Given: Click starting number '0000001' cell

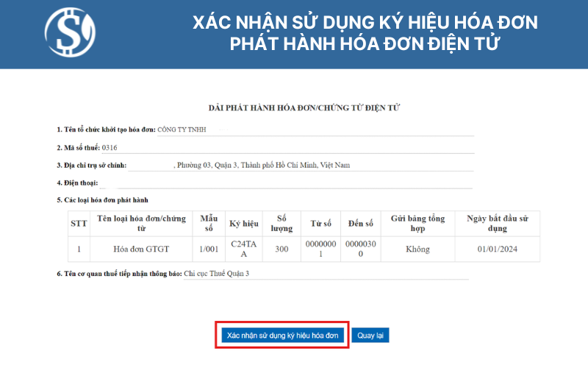Looking at the screenshot, I should click(320, 249).
